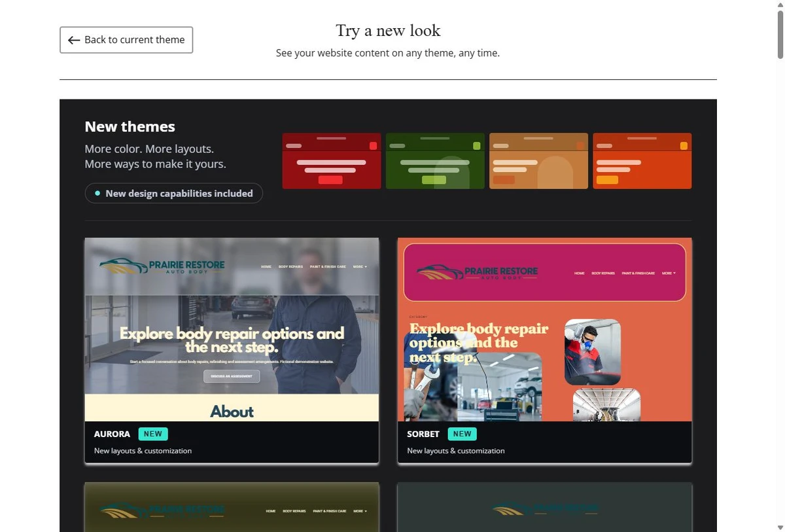The width and height of the screenshot is (785, 532).
Task: Click "New layouts & customization" under Aurora
Action: click(x=143, y=451)
